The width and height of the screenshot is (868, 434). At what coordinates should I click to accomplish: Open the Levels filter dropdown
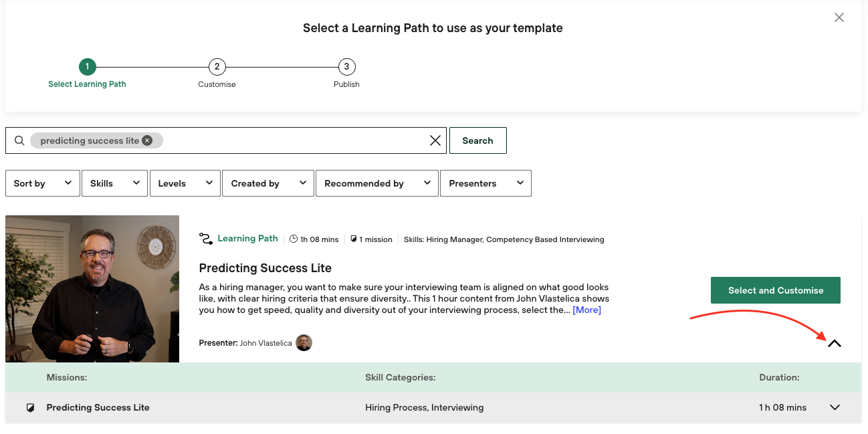tap(185, 183)
